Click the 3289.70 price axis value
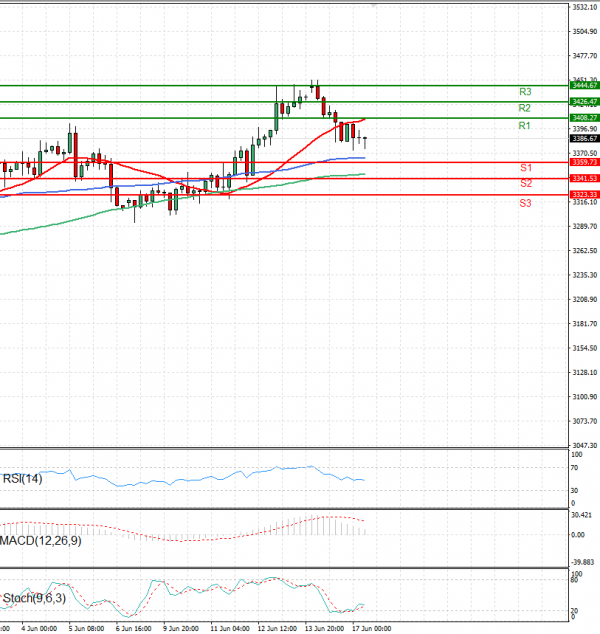Screen dimensions: 600x634 [585, 226]
